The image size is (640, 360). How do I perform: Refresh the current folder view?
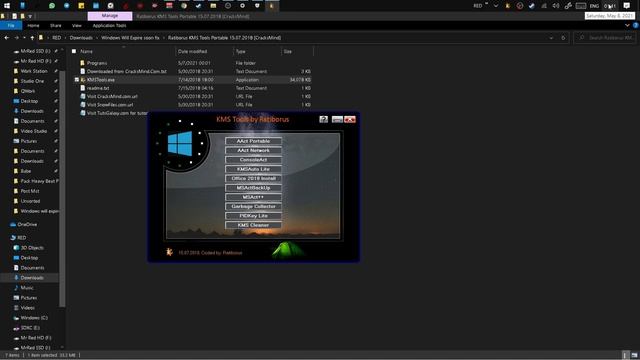(563, 38)
